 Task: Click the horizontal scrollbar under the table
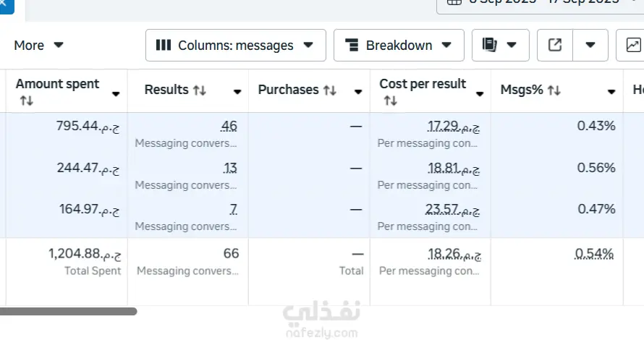(69, 312)
